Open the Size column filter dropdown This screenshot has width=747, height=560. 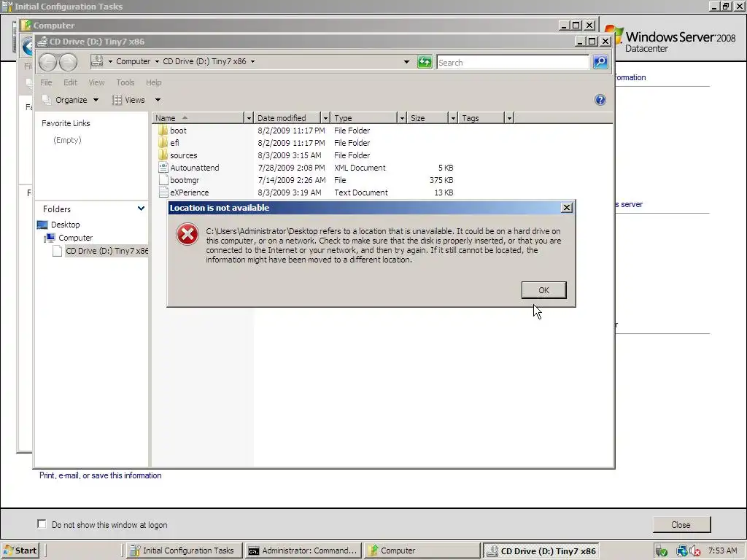453,117
